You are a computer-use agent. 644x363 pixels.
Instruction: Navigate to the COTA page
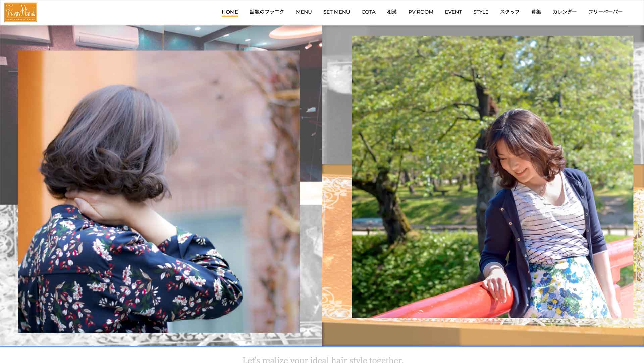pyautogui.click(x=368, y=12)
